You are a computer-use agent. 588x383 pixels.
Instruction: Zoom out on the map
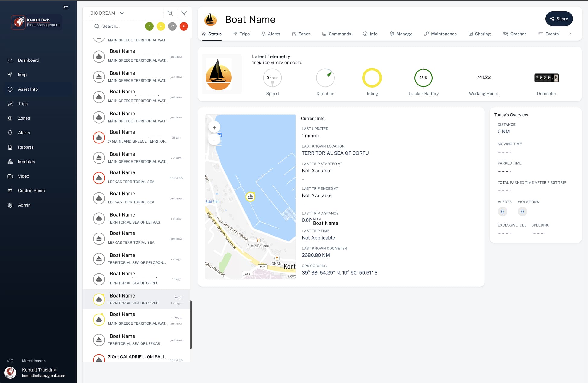214,140
